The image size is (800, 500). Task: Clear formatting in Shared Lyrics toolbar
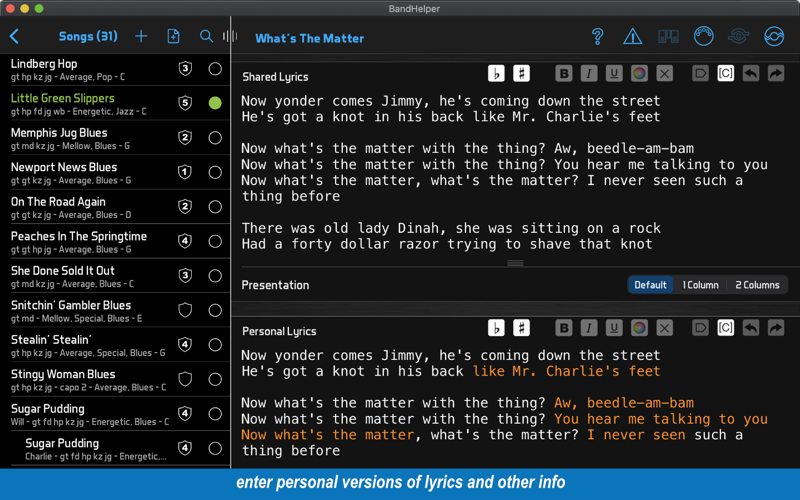tap(664, 73)
